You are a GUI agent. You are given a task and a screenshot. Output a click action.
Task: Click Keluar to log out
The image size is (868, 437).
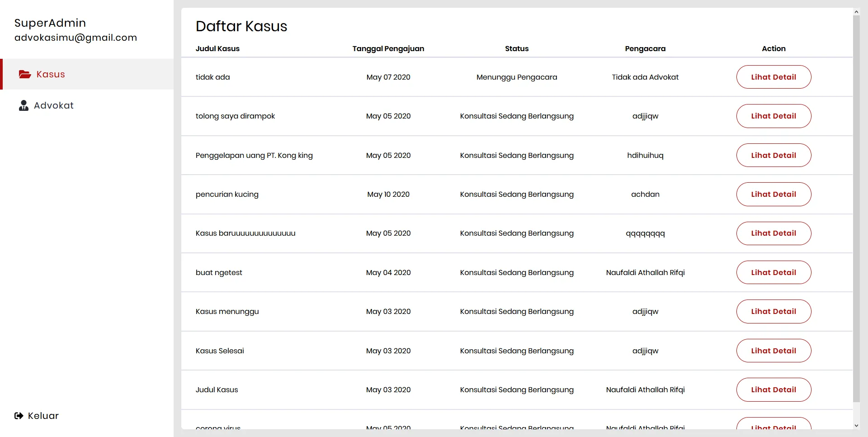(42, 416)
